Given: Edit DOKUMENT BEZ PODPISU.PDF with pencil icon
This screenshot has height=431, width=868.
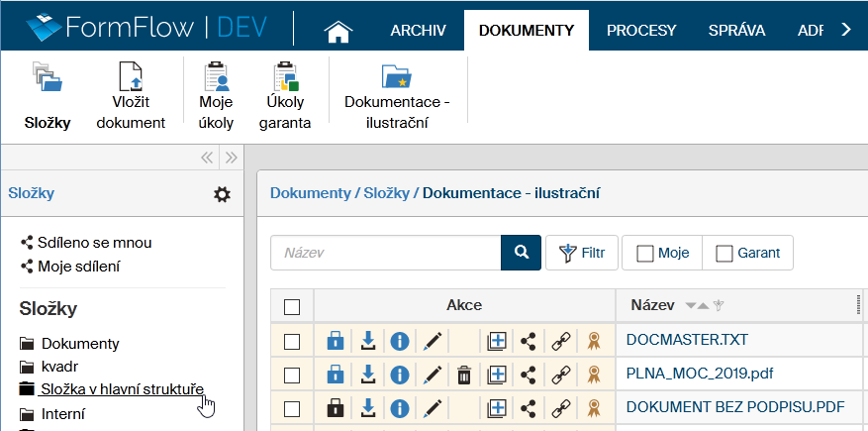Looking at the screenshot, I should pyautogui.click(x=432, y=407).
